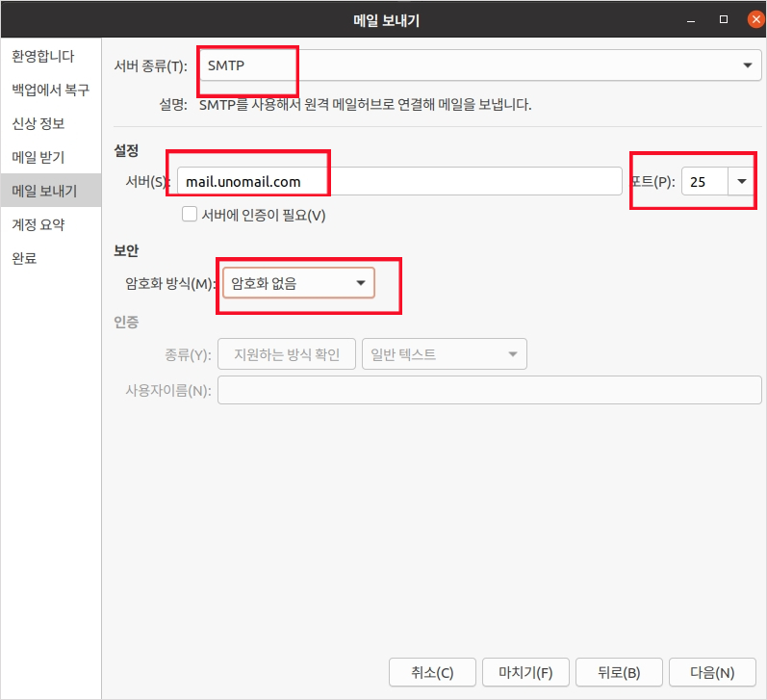The height and width of the screenshot is (700, 767).
Task: Click the 포트 value field 25
Action: [704, 182]
